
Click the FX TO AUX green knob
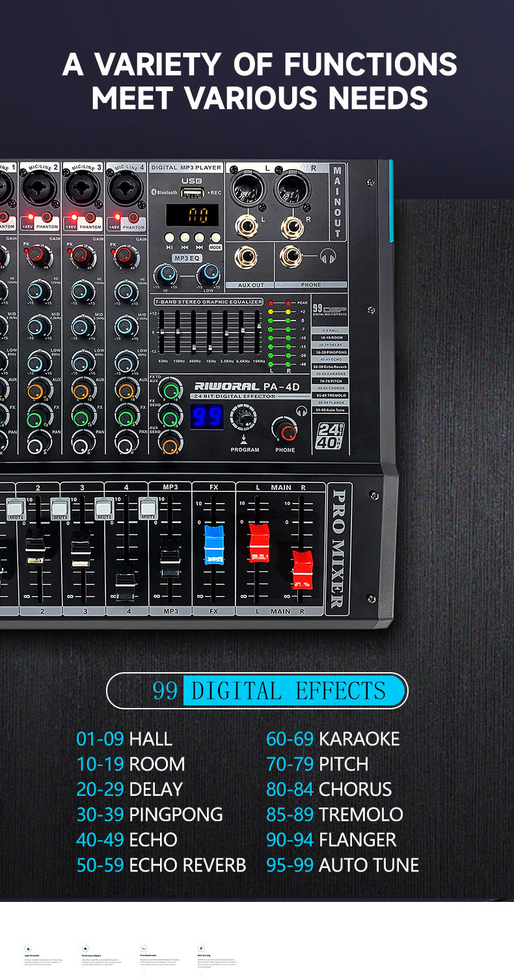point(171,390)
